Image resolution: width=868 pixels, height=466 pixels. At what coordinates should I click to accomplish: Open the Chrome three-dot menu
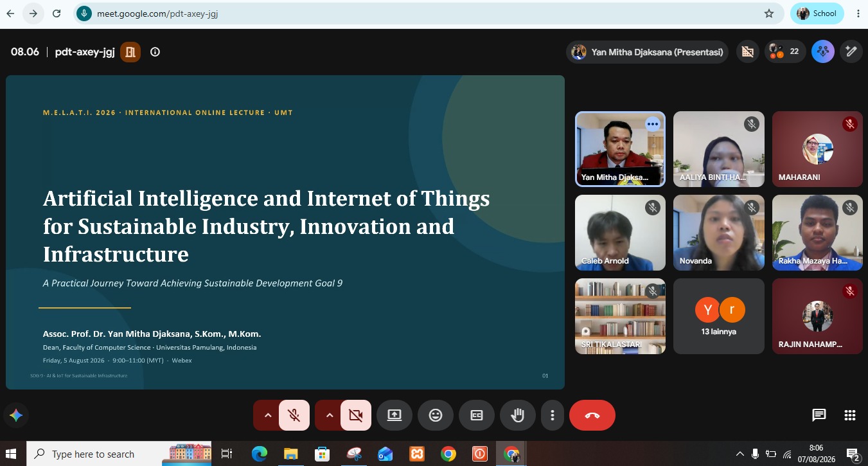[x=858, y=13]
